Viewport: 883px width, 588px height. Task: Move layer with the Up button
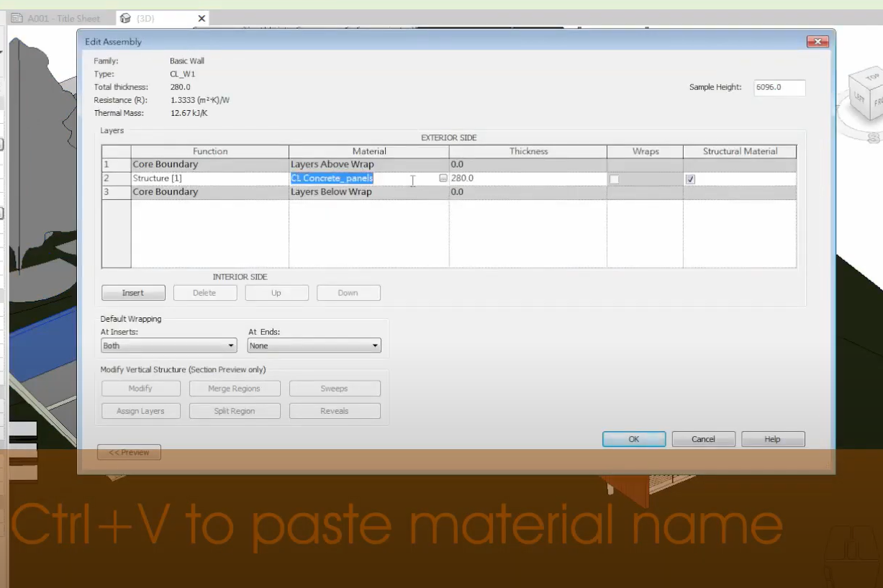point(276,293)
